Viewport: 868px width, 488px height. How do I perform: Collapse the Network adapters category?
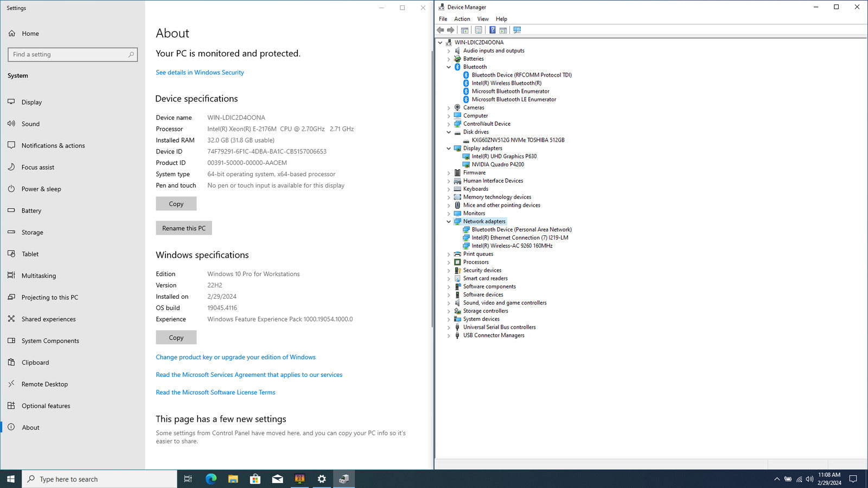[449, 221]
